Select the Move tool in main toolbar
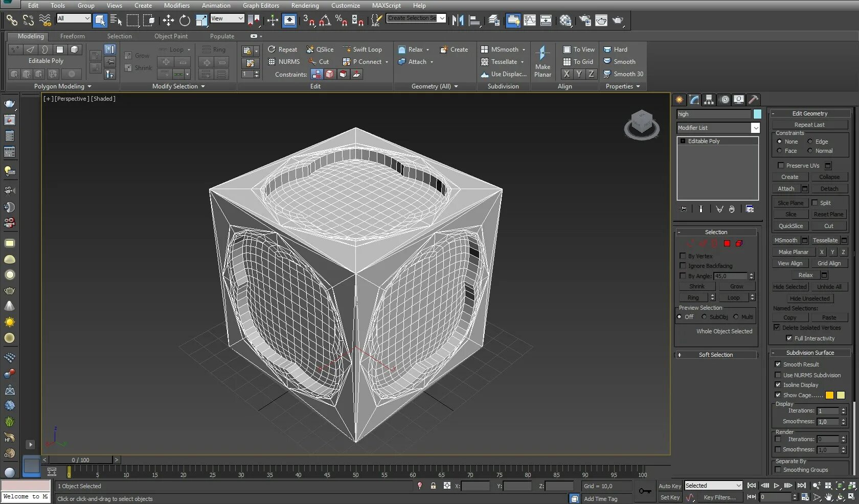Viewport: 859px width, 504px height. [x=168, y=20]
